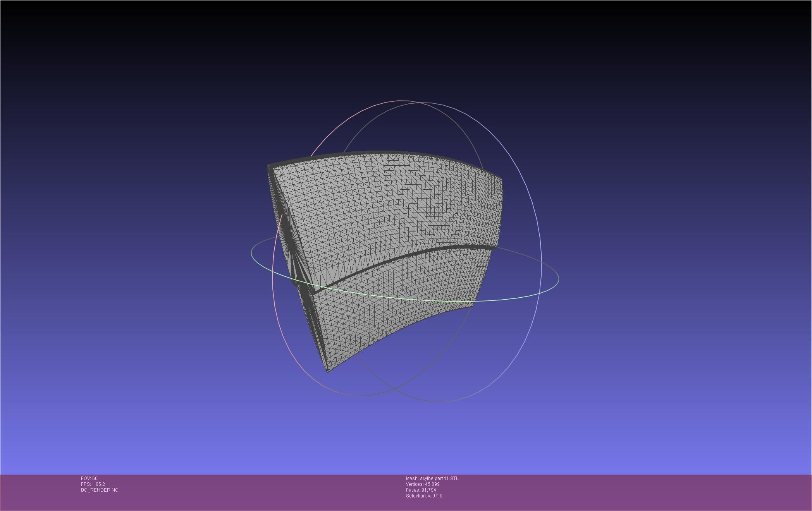The image size is (812, 511).
Task: Click the top-left corner of the mesh
Action: (x=269, y=166)
